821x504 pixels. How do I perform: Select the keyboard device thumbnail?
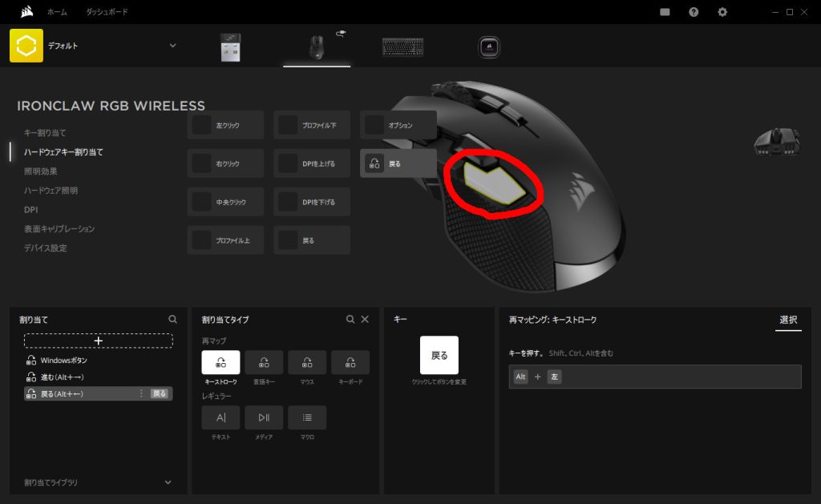tap(402, 47)
